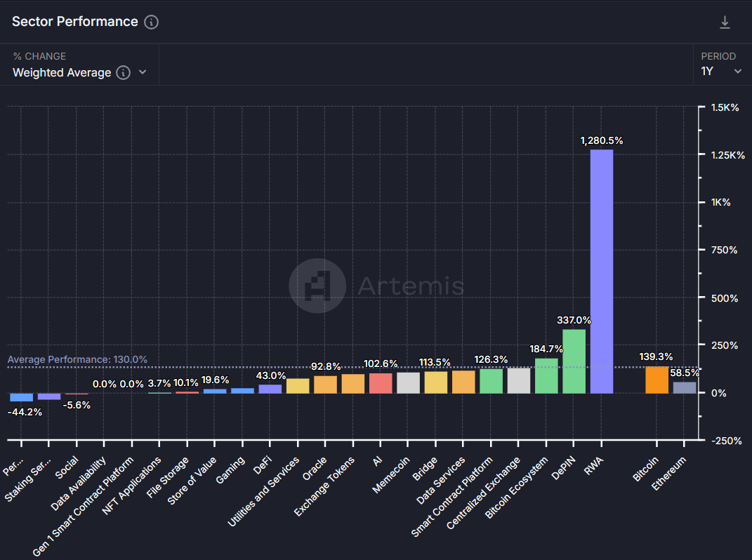Click the negative -44.2% blue bar

(21, 397)
